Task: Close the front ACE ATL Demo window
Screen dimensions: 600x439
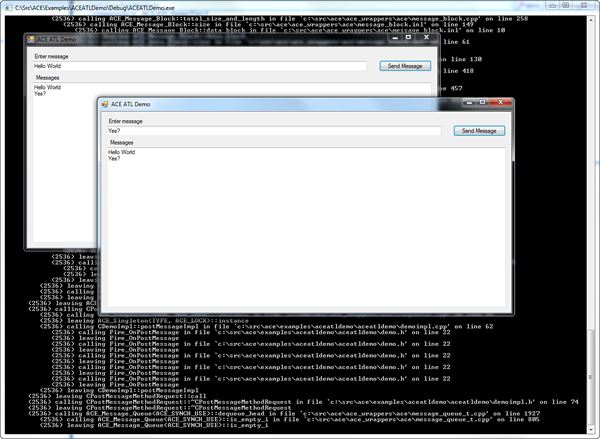Action: click(500, 102)
